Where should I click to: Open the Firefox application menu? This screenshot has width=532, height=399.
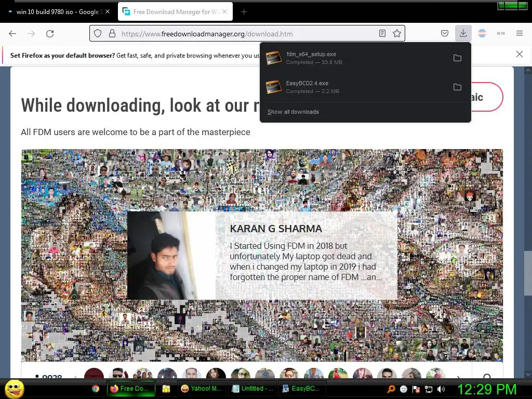pyautogui.click(x=520, y=33)
